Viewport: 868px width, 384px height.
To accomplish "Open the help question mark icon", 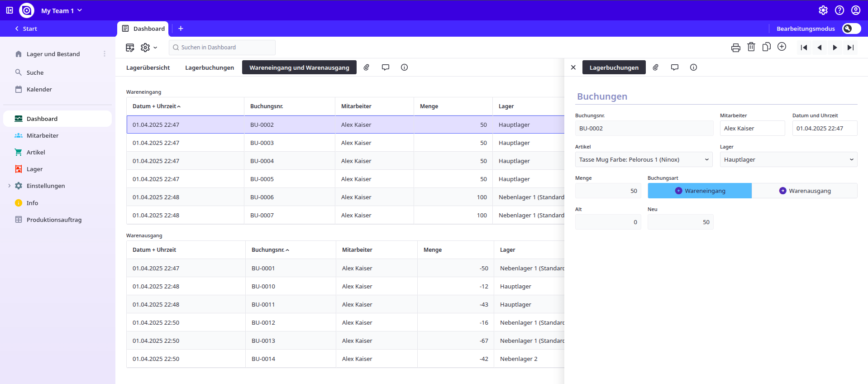I will tap(839, 10).
